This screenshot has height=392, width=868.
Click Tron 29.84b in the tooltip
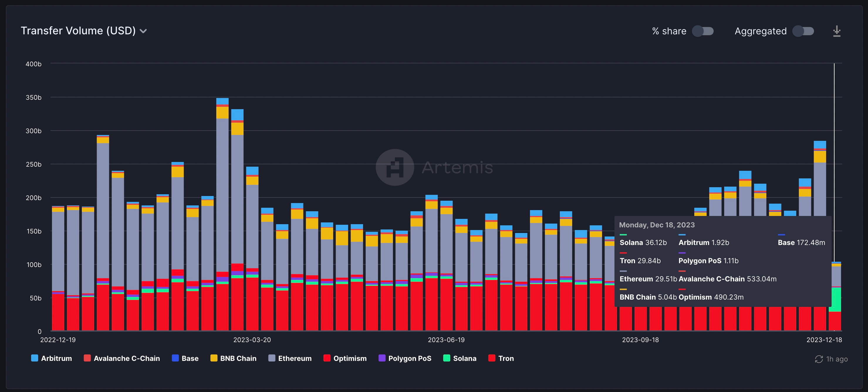(640, 261)
